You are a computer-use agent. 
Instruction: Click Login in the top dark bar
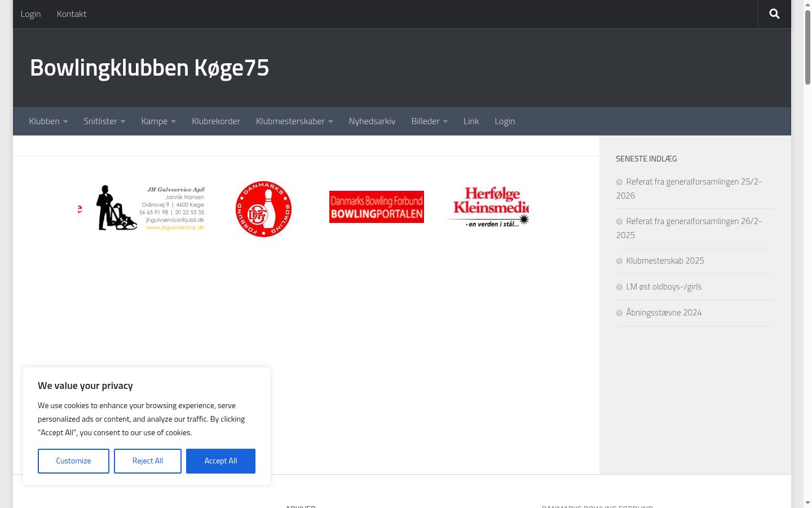click(30, 14)
